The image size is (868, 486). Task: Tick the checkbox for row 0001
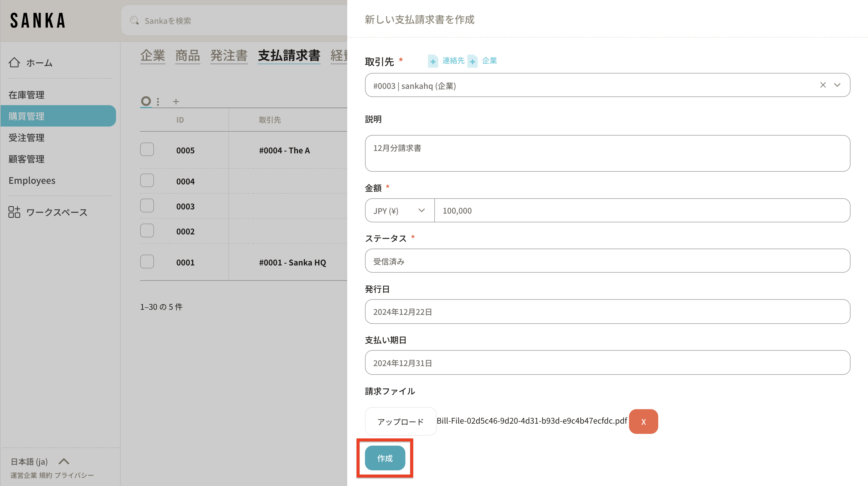(x=147, y=262)
